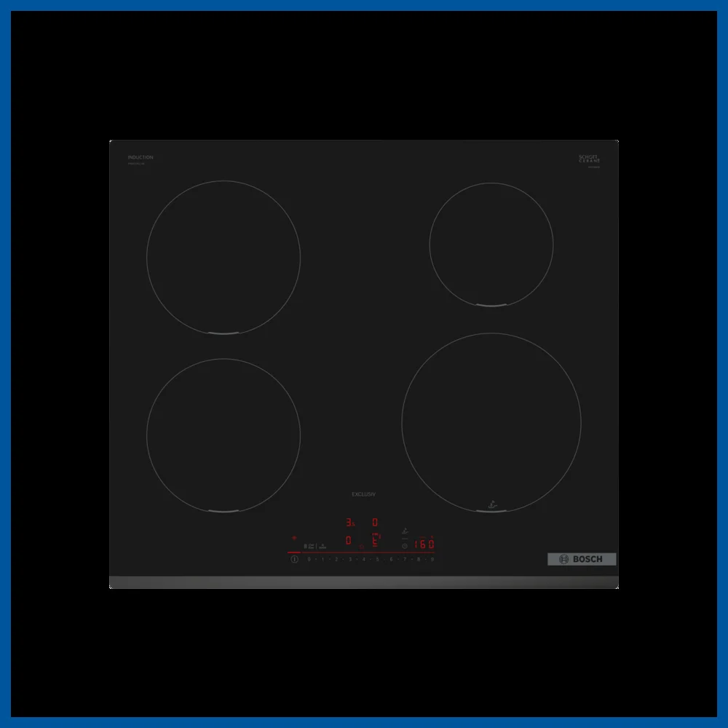Select the rear-right zone display showing 0

coord(375,522)
